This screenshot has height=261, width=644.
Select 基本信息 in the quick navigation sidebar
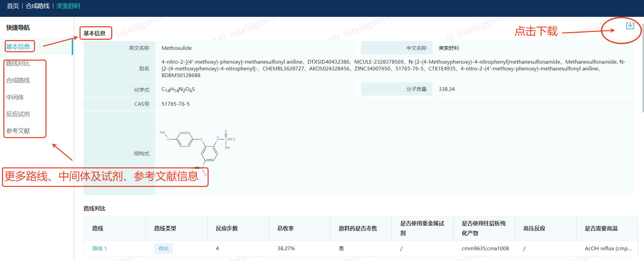(x=18, y=47)
